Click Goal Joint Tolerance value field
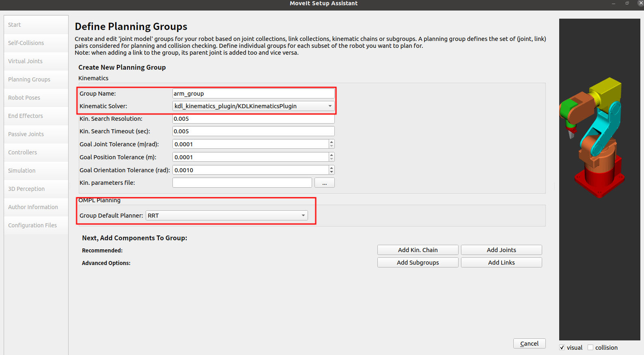The height and width of the screenshot is (355, 644). pyautogui.click(x=250, y=144)
